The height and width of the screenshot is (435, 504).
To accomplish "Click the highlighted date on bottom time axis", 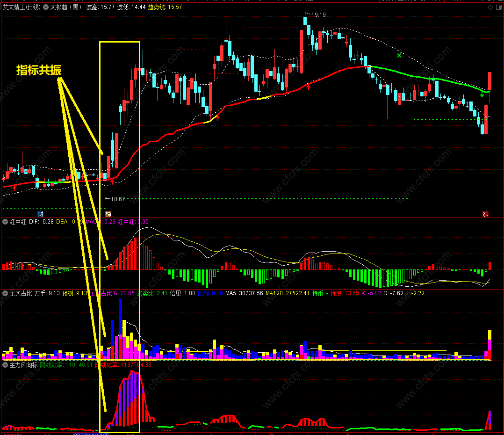I will (x=92, y=434).
